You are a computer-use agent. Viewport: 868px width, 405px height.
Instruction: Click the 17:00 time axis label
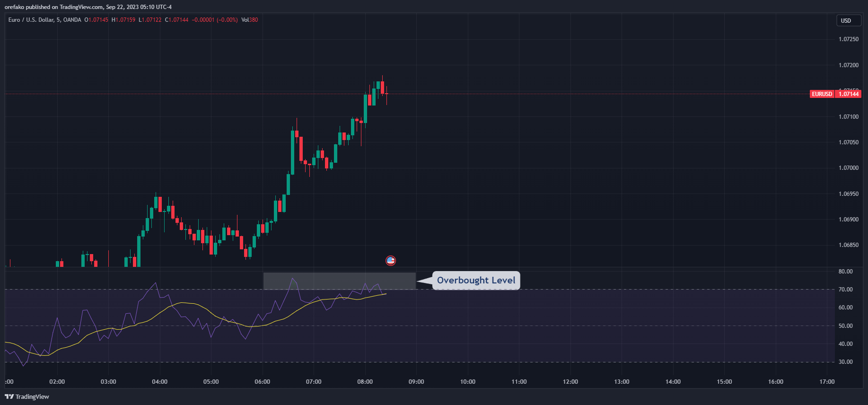827,382
